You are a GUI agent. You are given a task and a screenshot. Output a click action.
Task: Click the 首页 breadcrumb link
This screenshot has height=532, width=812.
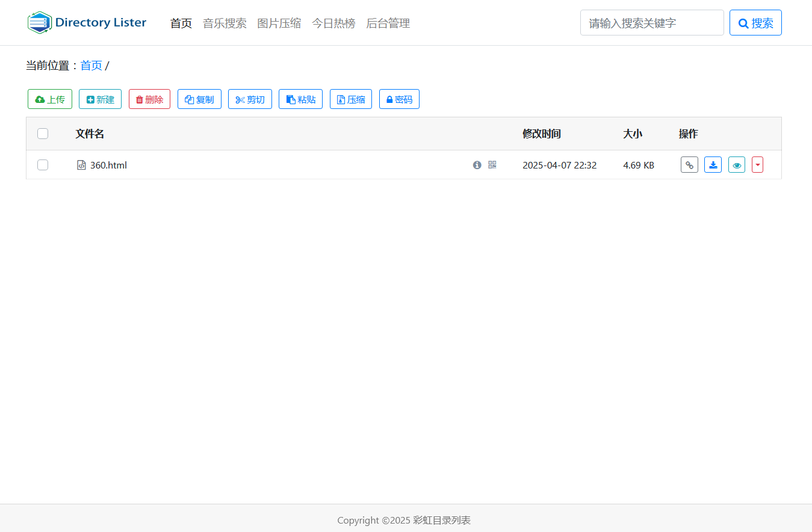[91, 66]
